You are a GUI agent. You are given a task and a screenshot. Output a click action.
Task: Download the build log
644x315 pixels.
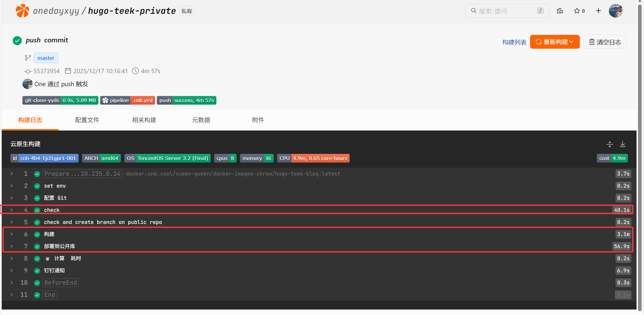622,144
